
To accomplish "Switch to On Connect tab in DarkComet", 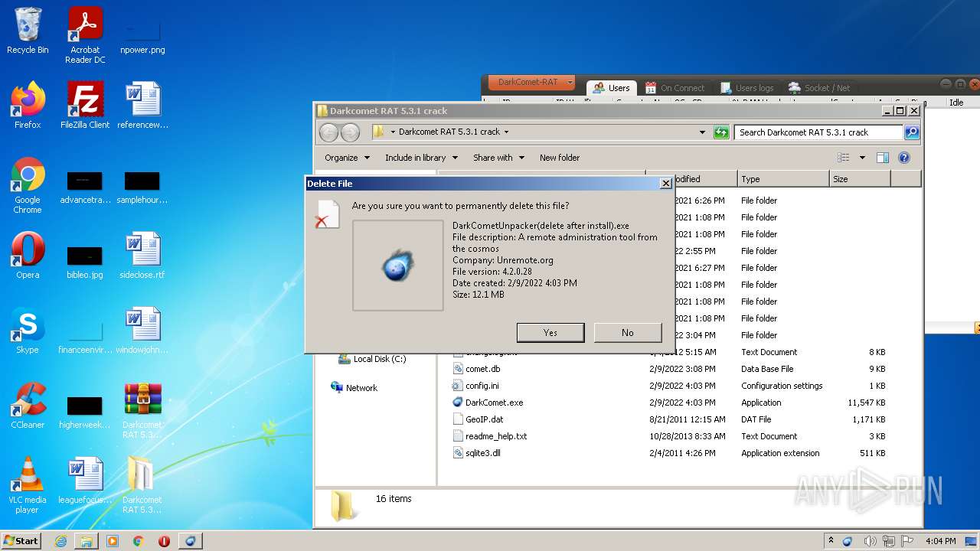I will [x=675, y=87].
